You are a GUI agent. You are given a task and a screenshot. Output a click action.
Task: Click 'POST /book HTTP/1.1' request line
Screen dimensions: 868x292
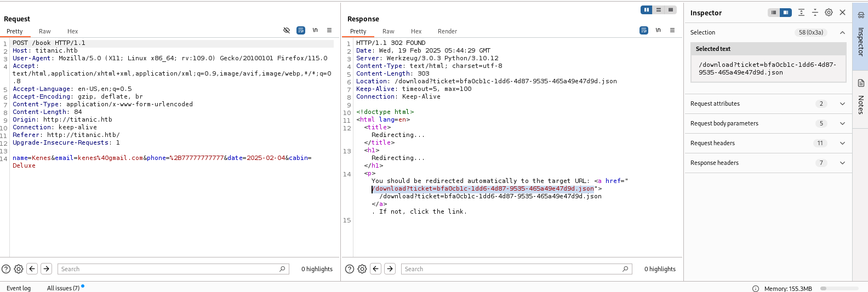49,43
